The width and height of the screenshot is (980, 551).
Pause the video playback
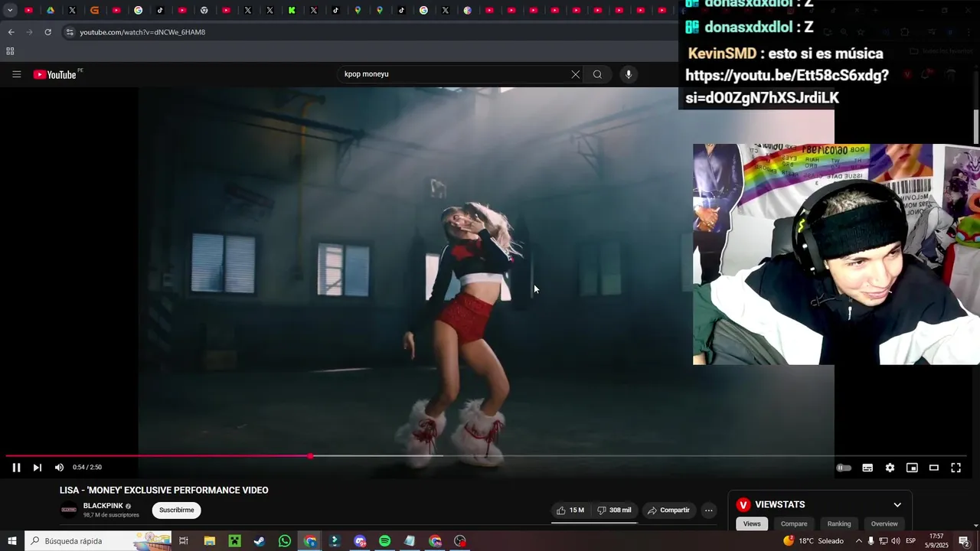tap(16, 468)
